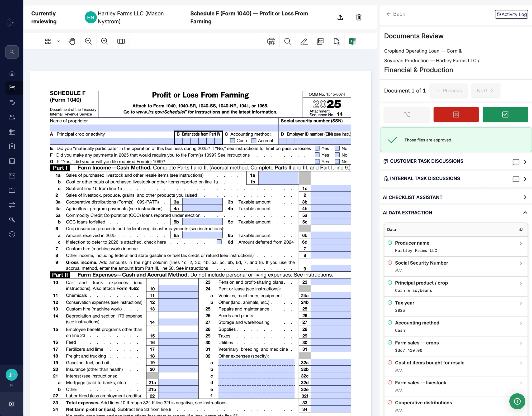Open the document search magnifier icon
This screenshot has height=416, width=532.
click(287, 41)
